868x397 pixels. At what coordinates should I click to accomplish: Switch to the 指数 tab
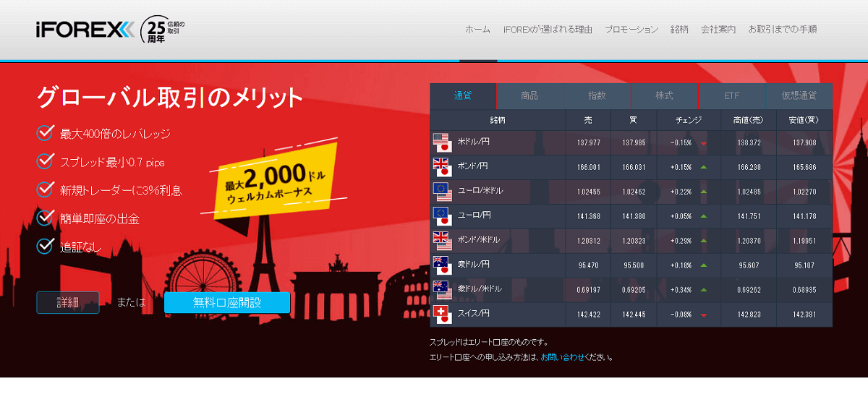[597, 96]
